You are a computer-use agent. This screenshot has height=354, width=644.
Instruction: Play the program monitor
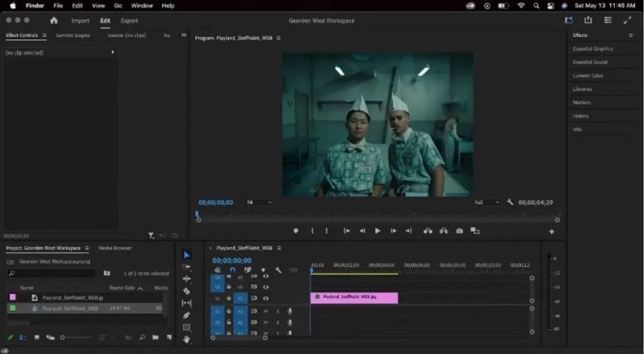tap(377, 231)
